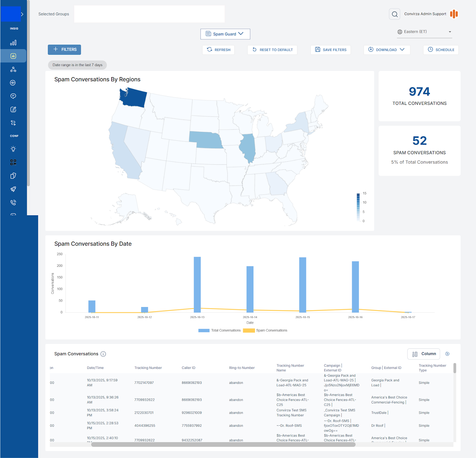Expand the sidebar with the chevron arrow
This screenshot has width=476, height=458.
22,14
